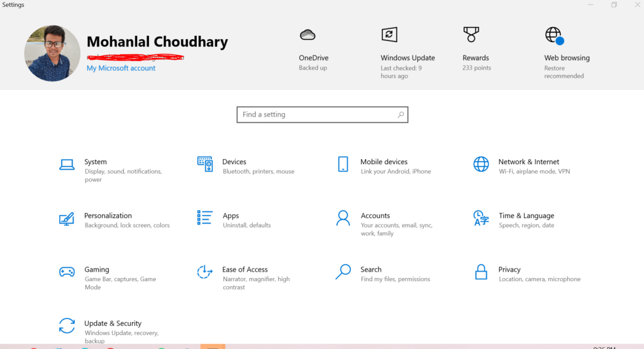Click the Ease of Access icon
644x349 pixels.
tap(205, 272)
